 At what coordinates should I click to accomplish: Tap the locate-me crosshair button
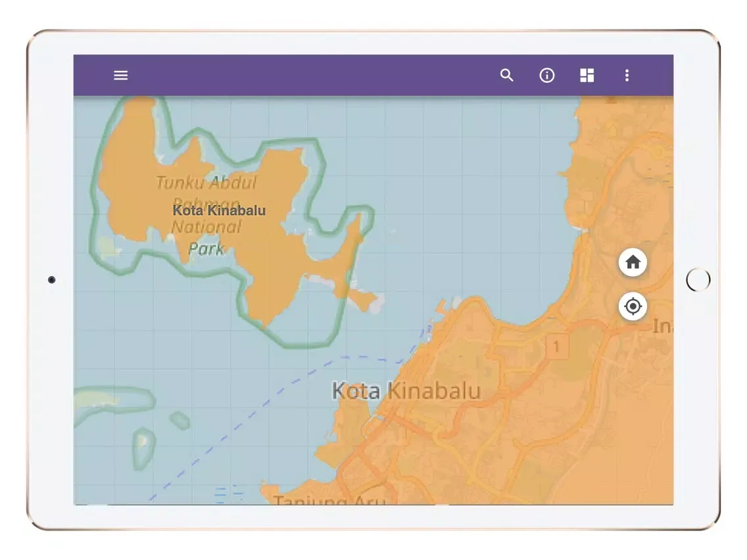click(x=633, y=306)
